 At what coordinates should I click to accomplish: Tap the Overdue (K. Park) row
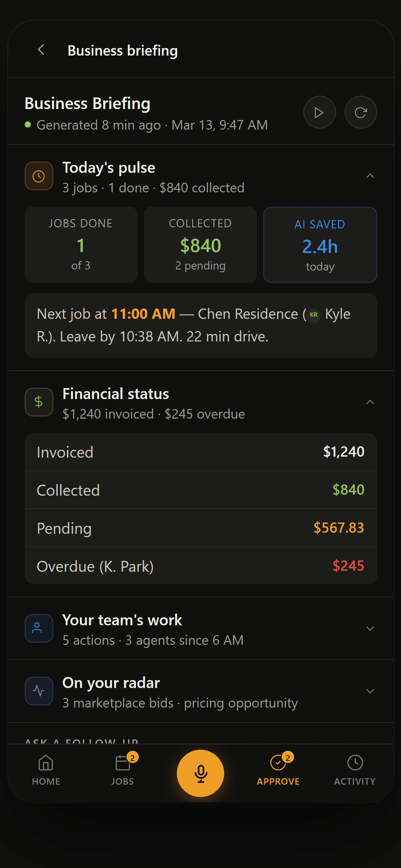tap(200, 566)
